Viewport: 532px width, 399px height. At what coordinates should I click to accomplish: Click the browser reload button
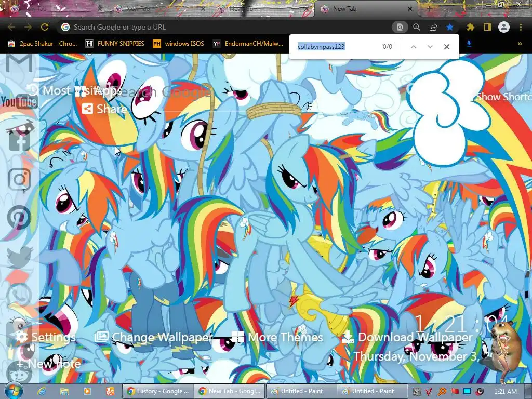45,27
